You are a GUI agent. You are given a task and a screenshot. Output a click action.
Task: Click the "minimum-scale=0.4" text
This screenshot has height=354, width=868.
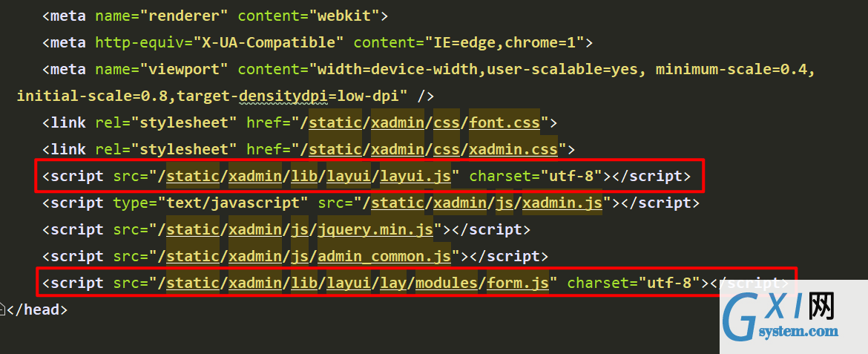tap(731, 69)
